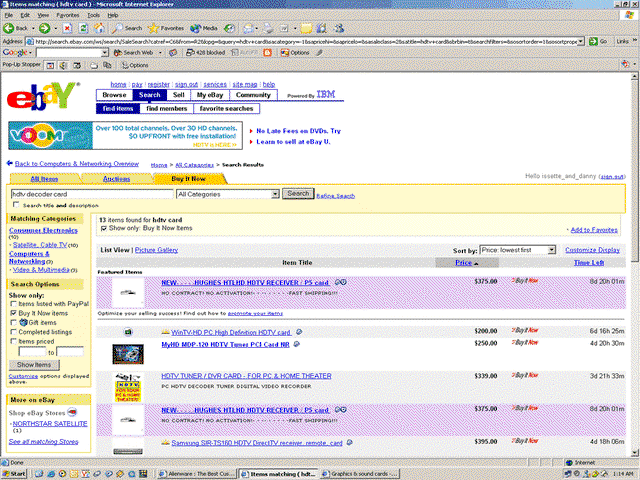Check the 'Gift items' checkbox
Image resolution: width=640 pixels, height=480 pixels.
click(13, 322)
